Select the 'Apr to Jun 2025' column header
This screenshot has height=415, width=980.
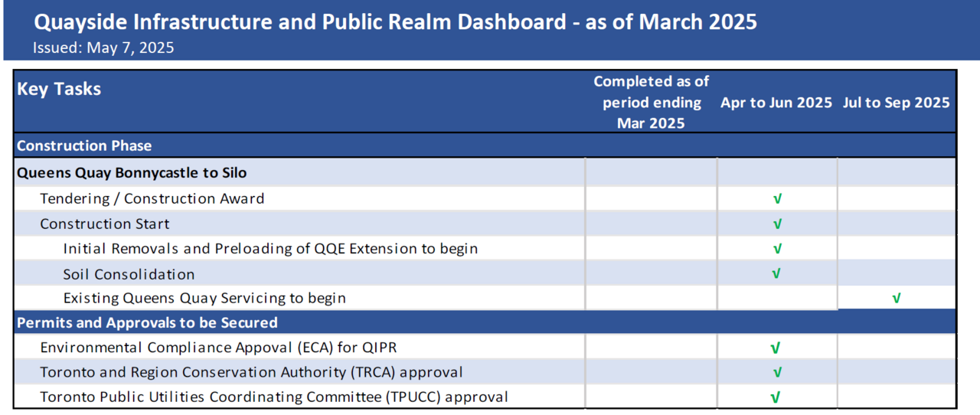pos(776,103)
